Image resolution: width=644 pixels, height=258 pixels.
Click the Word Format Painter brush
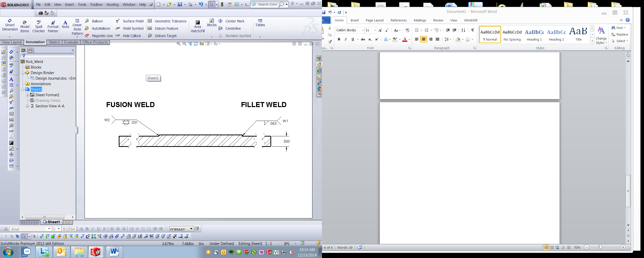point(330,41)
